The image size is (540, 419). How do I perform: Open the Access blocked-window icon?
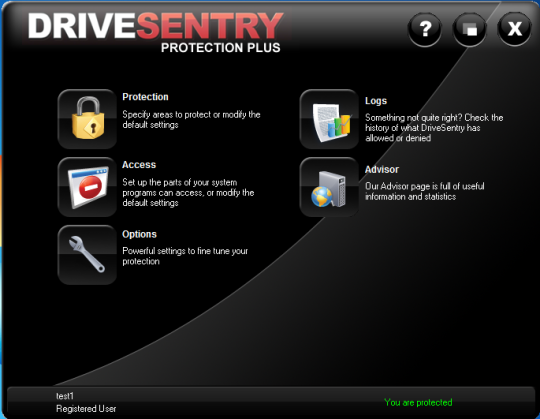pyautogui.click(x=87, y=187)
